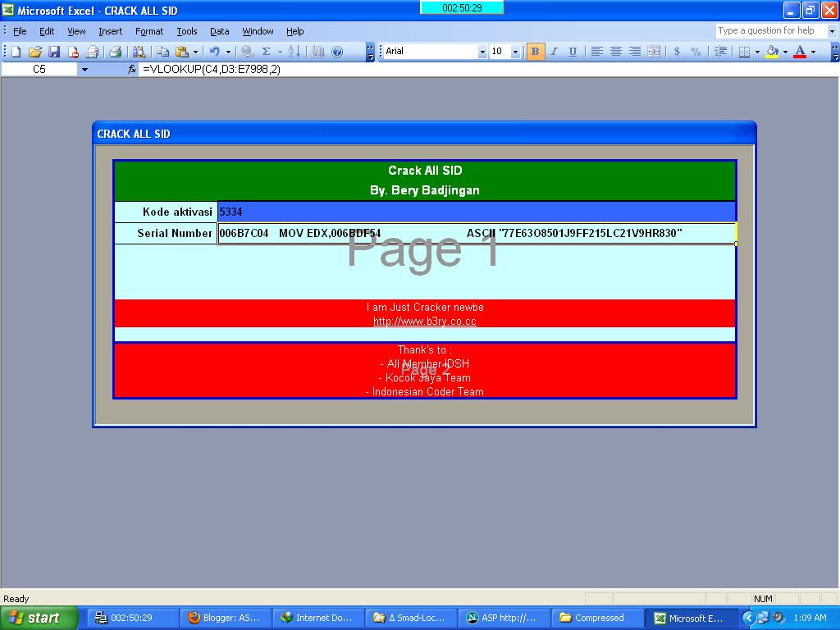Apply AutoSum with the sigma icon

266,52
